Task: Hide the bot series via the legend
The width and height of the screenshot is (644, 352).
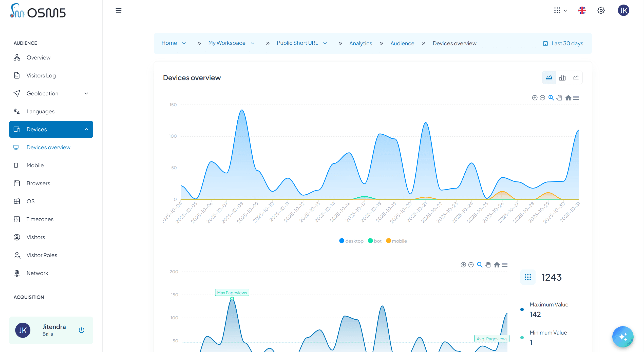Action: tap(374, 241)
